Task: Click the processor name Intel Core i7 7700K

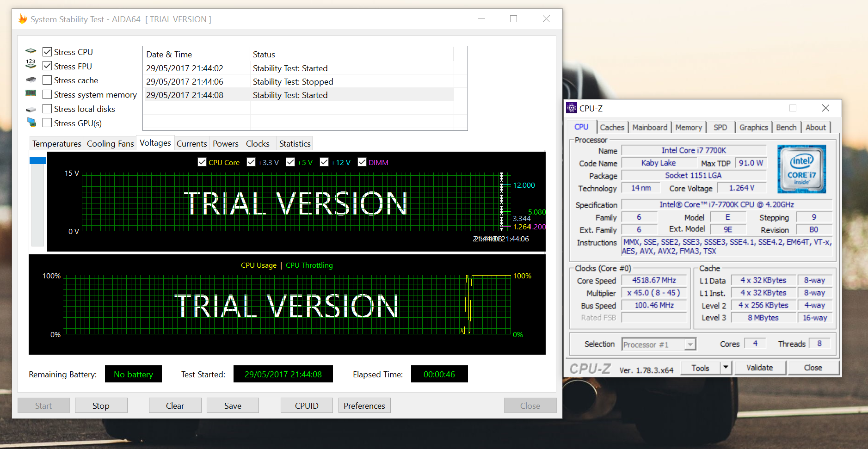Action: 694,150
